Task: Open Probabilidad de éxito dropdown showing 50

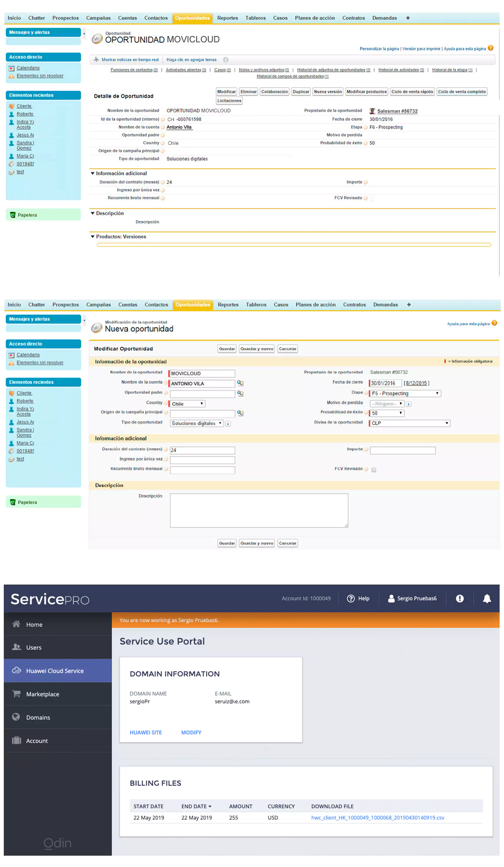Action: (x=387, y=413)
